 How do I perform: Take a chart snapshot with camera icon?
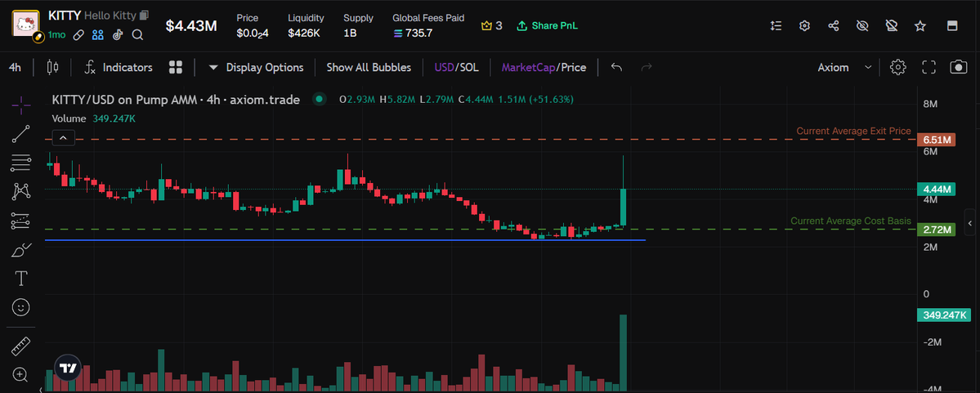(x=959, y=68)
